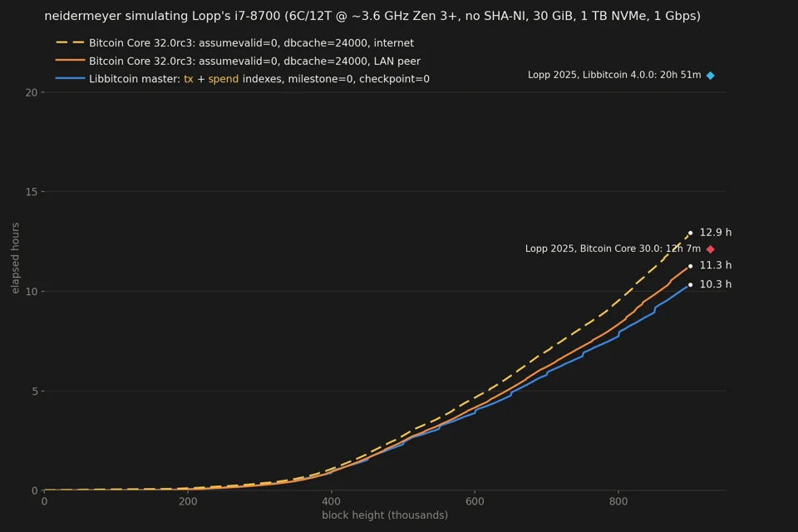Select the legend text ending in "LAN peer"
This screenshot has width=798, height=532.
tap(255, 61)
